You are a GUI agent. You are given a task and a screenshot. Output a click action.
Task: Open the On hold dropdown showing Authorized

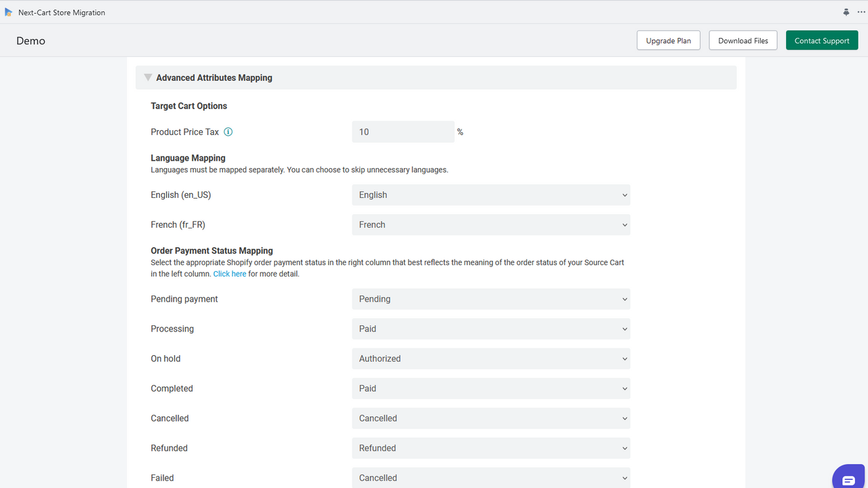point(490,359)
